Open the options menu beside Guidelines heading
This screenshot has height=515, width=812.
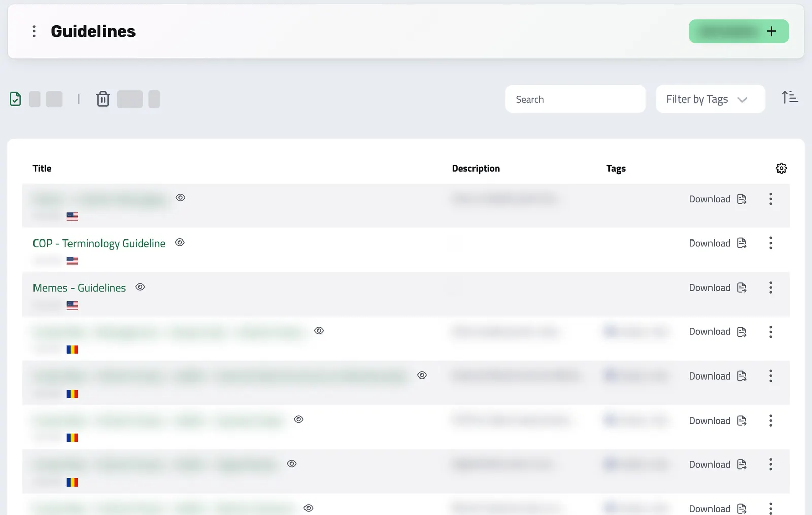point(34,31)
